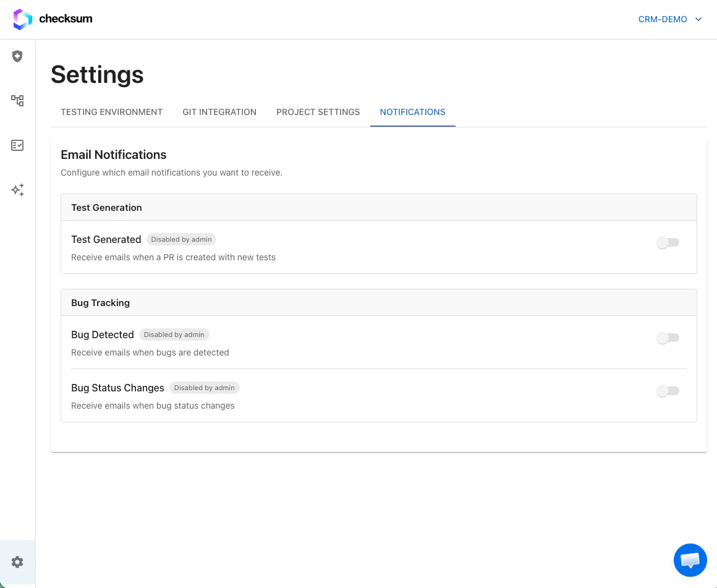Open the shield icon in the sidebar
The width and height of the screenshot is (717, 588).
(x=17, y=56)
